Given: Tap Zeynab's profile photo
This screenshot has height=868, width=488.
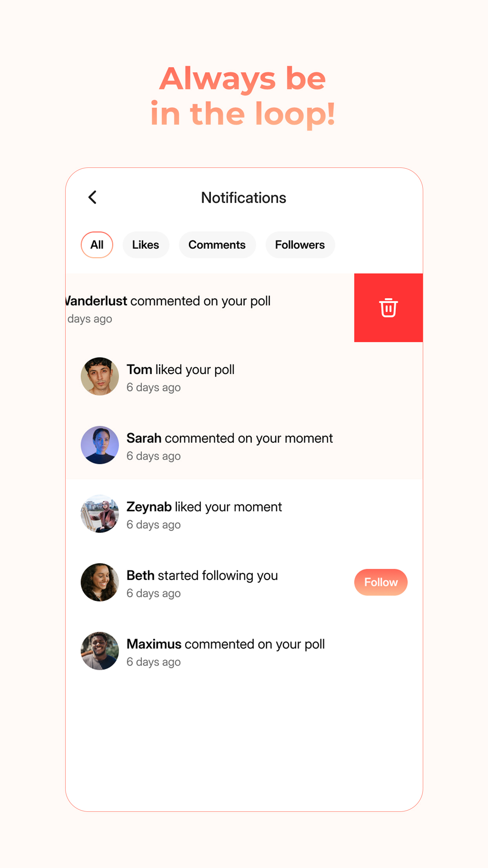Looking at the screenshot, I should coord(100,514).
